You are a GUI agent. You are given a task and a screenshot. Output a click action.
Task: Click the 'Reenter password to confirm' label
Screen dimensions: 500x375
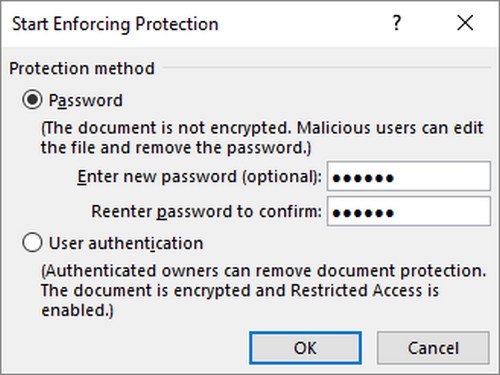(207, 212)
